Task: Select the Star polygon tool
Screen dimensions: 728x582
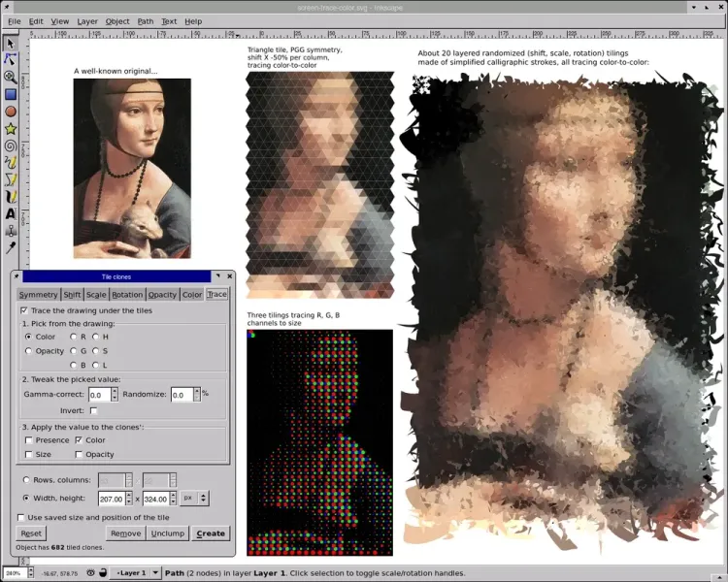Action: click(11, 129)
